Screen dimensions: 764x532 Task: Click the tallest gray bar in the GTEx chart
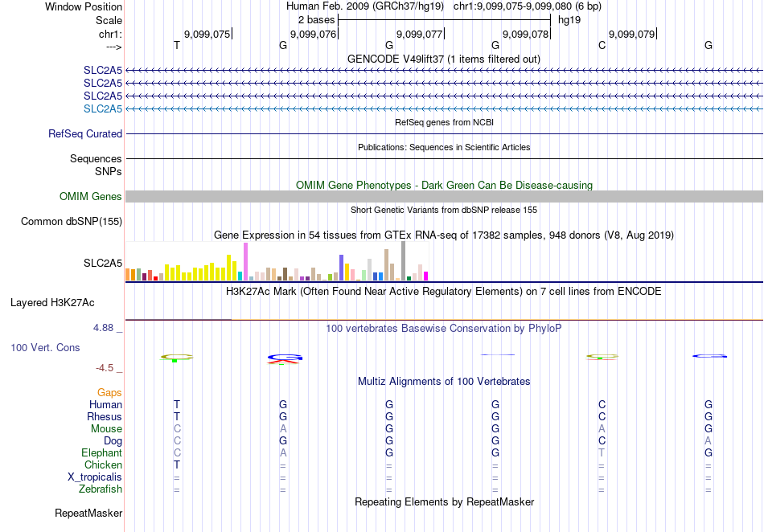point(404,261)
